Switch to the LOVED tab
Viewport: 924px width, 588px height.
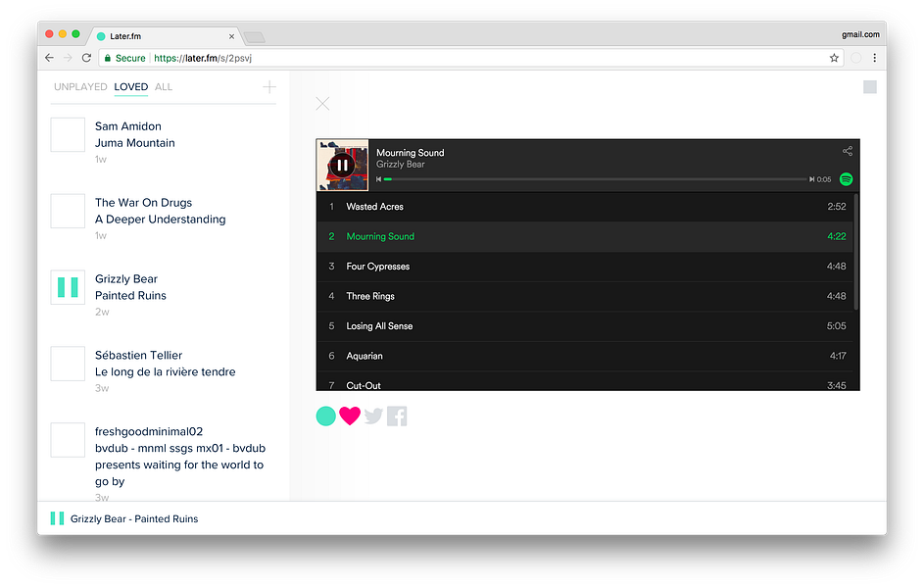[131, 87]
